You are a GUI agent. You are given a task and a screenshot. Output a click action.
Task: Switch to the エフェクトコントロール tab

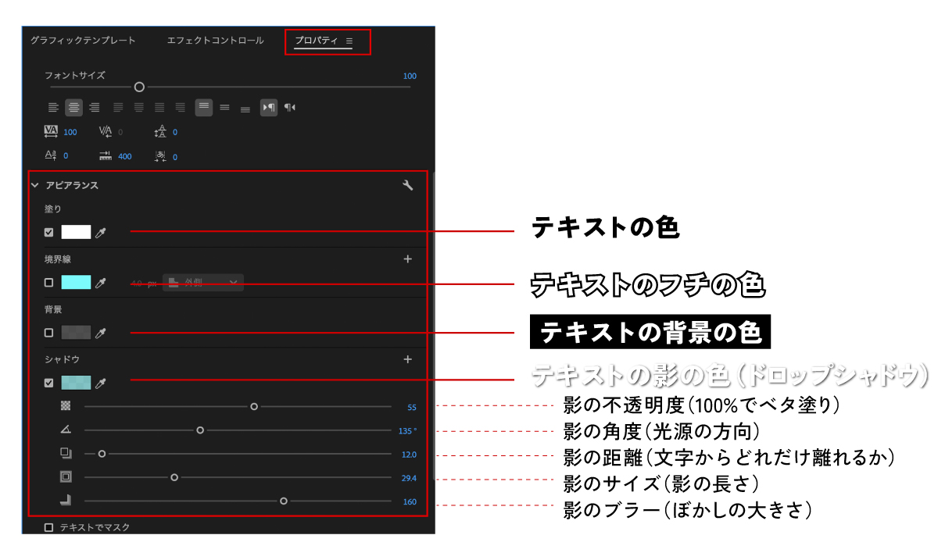click(215, 41)
